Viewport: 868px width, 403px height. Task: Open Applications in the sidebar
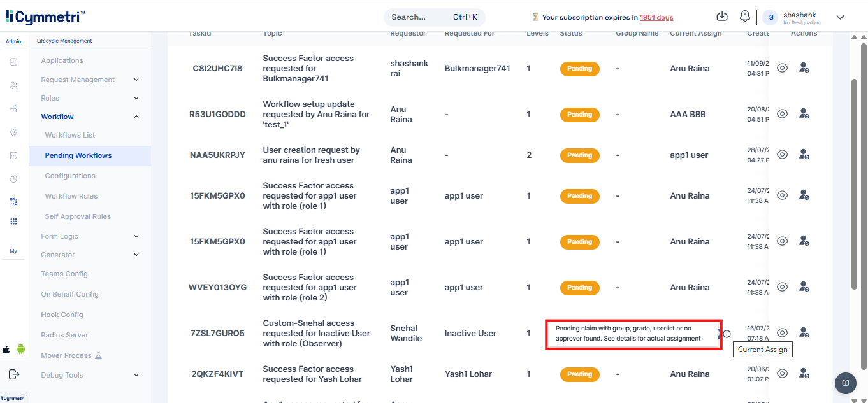pos(62,60)
